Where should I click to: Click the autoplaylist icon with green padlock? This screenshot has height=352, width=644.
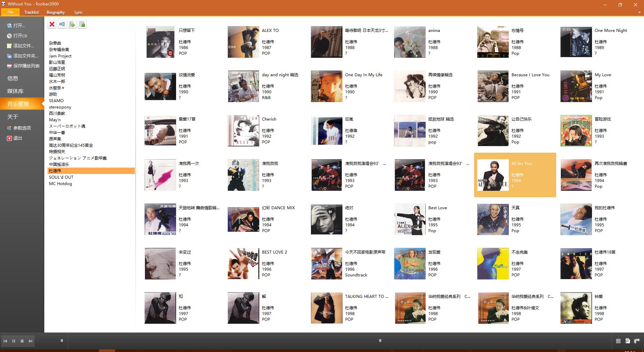point(82,24)
